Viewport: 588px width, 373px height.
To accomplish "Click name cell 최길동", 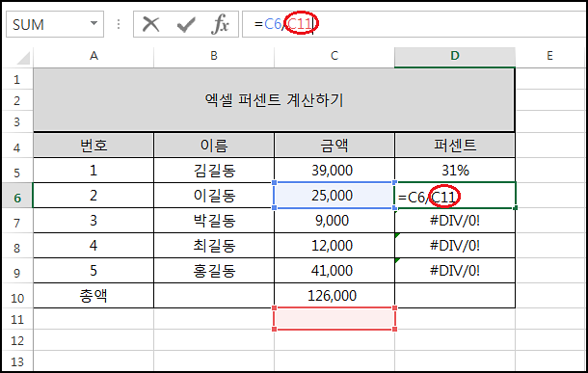I will point(214,246).
